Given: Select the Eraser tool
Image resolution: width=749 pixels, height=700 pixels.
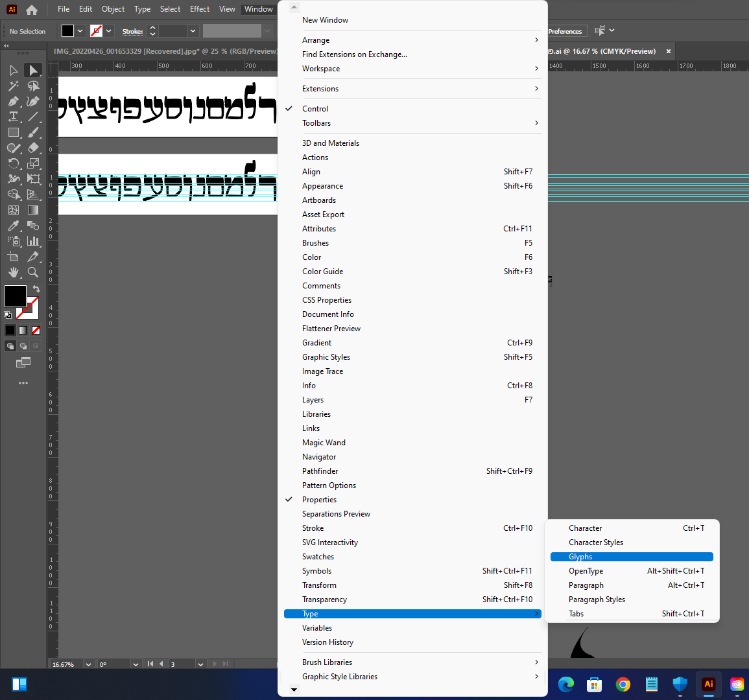Looking at the screenshot, I should pos(33,148).
